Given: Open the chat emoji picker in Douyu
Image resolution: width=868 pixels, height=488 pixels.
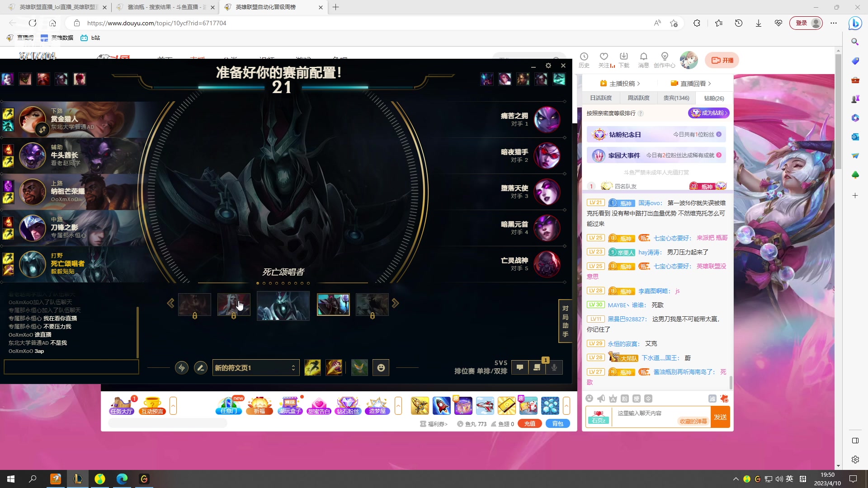Looking at the screenshot, I should pyautogui.click(x=589, y=399).
